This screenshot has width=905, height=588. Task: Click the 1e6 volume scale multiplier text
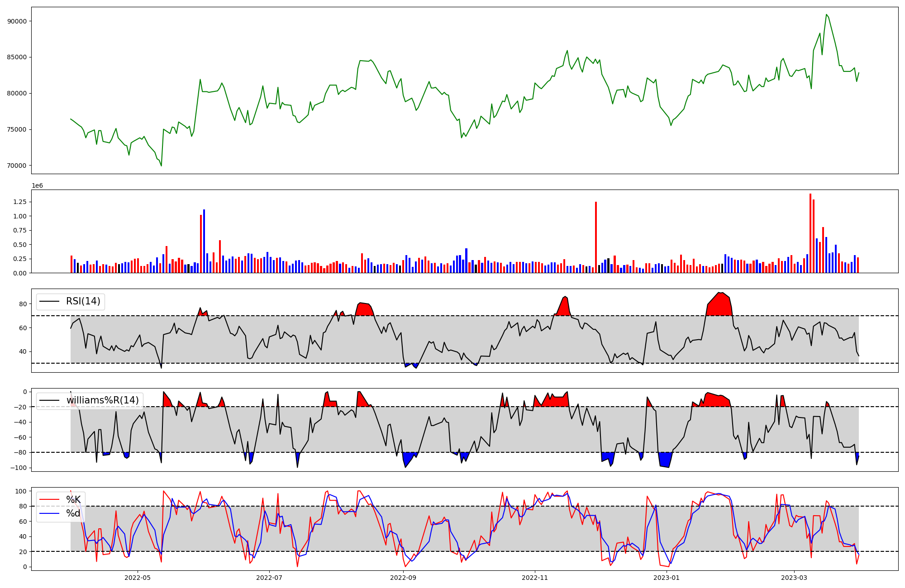tap(37, 186)
